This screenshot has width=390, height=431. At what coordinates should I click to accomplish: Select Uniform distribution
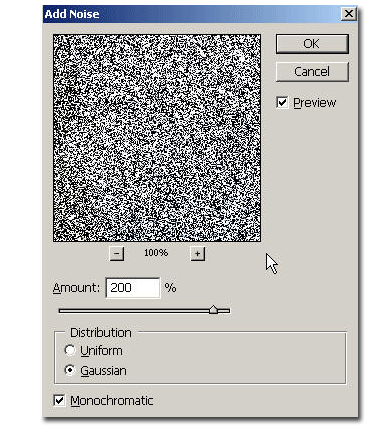pos(70,350)
